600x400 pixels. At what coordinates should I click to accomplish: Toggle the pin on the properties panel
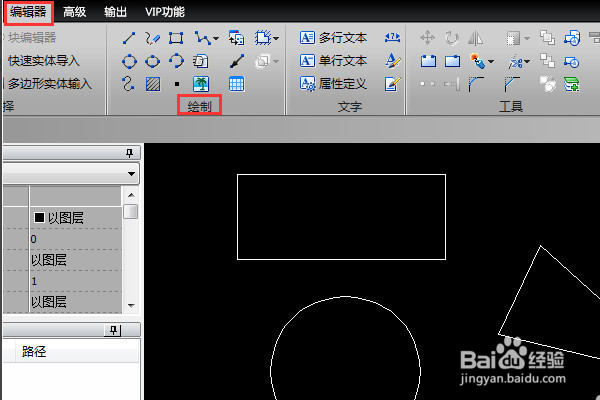coord(129,153)
